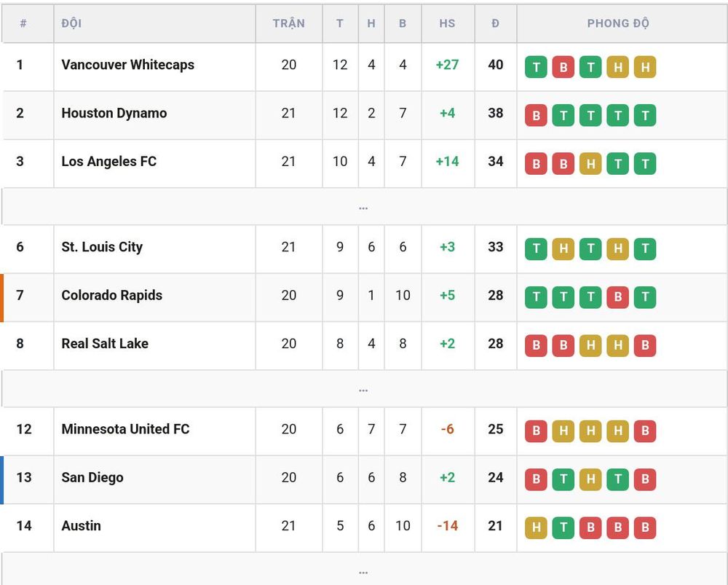Open the San Diego team link
The image size is (728, 585).
point(92,477)
